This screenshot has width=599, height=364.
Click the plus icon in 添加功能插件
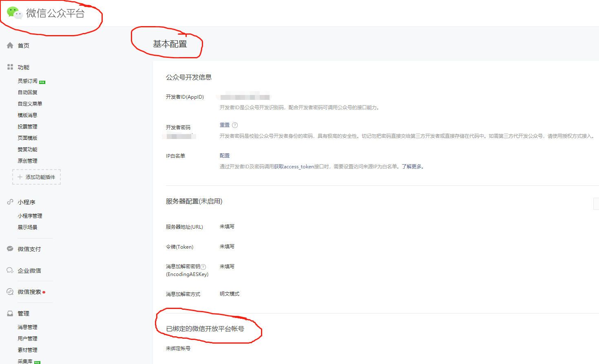pyautogui.click(x=20, y=177)
